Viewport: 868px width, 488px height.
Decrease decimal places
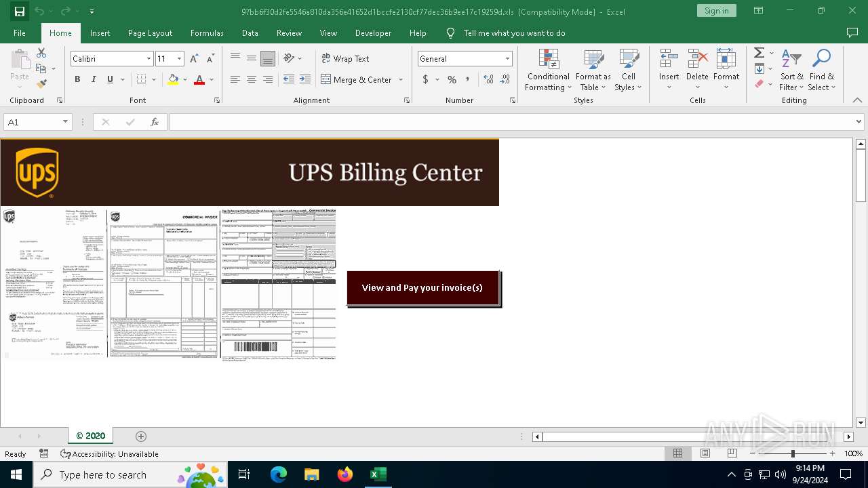click(505, 79)
